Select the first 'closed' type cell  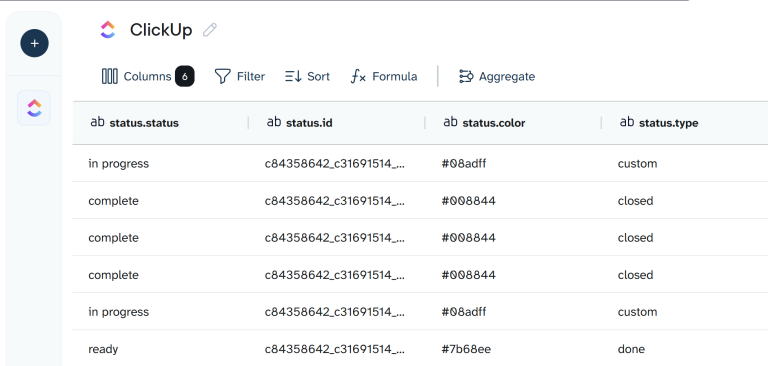(x=685, y=200)
